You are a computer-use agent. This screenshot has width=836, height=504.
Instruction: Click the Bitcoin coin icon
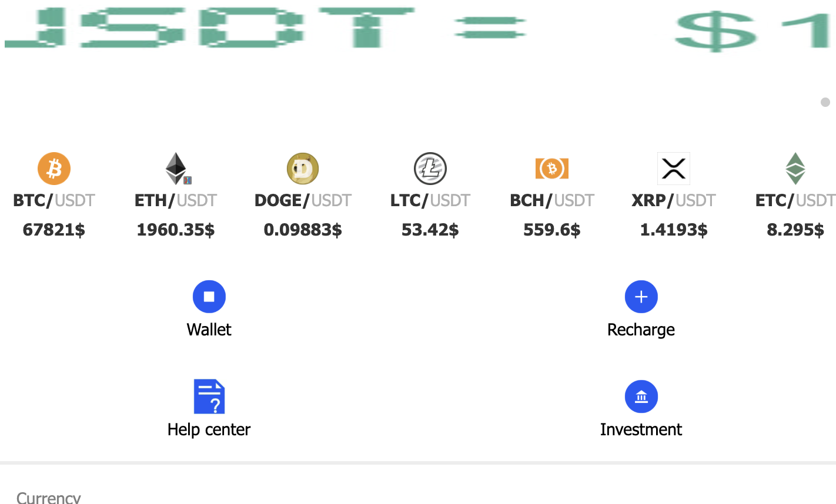(54, 169)
